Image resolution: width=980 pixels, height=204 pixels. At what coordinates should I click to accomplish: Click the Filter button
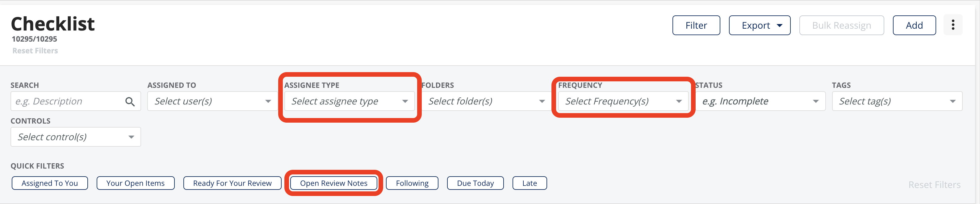pyautogui.click(x=696, y=26)
